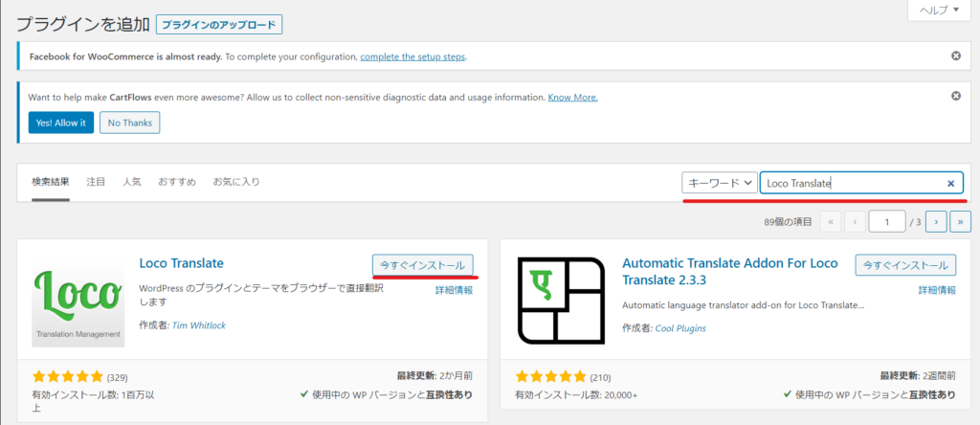Switch to the 注目 tab
The image size is (980, 425).
(x=96, y=182)
